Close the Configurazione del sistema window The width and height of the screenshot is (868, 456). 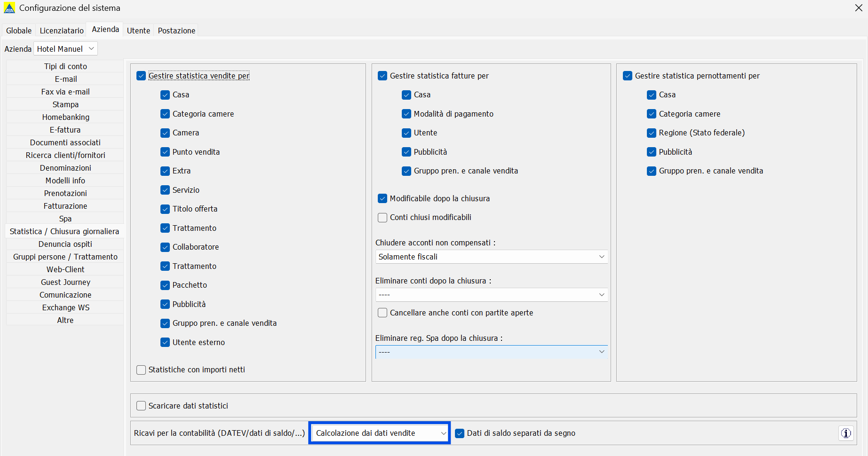(858, 8)
